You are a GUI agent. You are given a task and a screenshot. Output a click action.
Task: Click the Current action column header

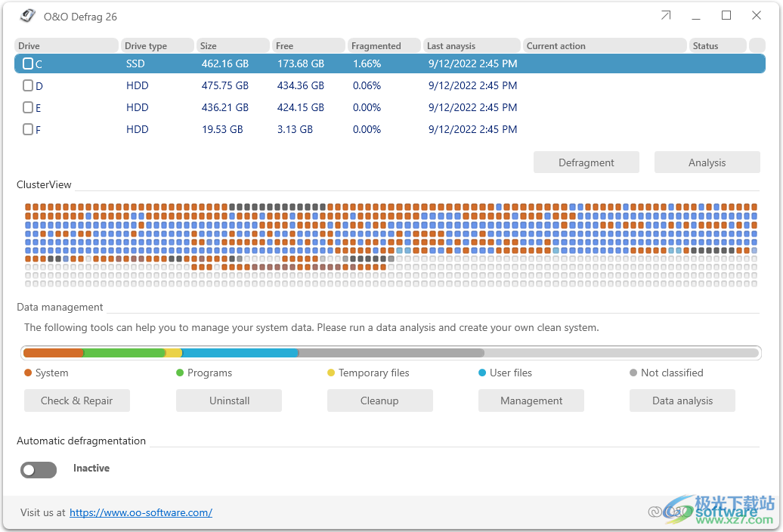605,45
